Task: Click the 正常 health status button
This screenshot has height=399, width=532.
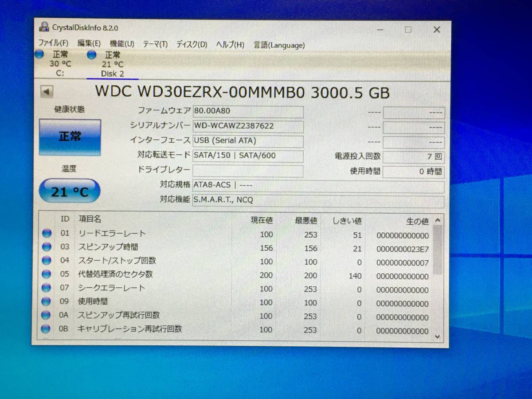Action: pos(70,137)
